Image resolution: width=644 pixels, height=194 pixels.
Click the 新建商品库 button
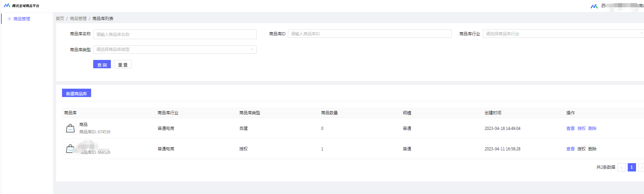pyautogui.click(x=77, y=93)
